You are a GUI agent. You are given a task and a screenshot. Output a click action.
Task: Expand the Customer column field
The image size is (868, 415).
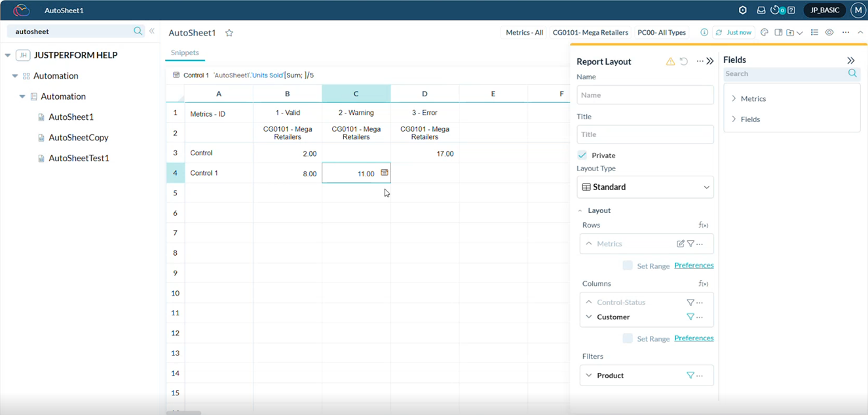(589, 317)
